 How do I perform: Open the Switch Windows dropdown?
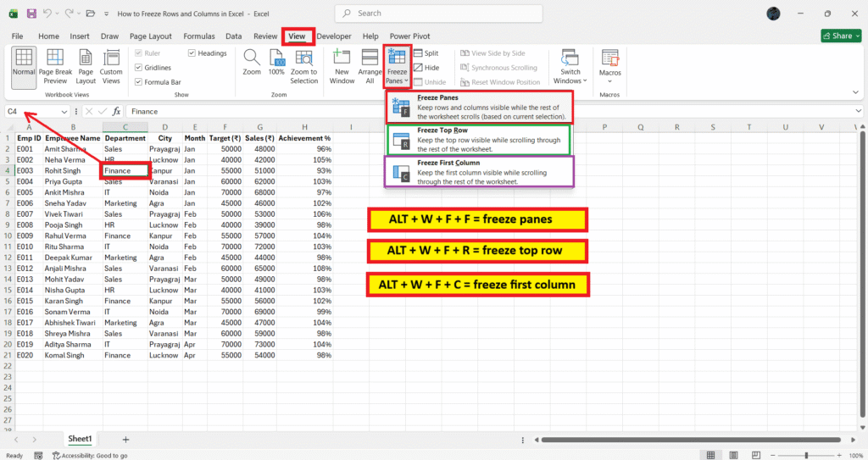pyautogui.click(x=570, y=66)
